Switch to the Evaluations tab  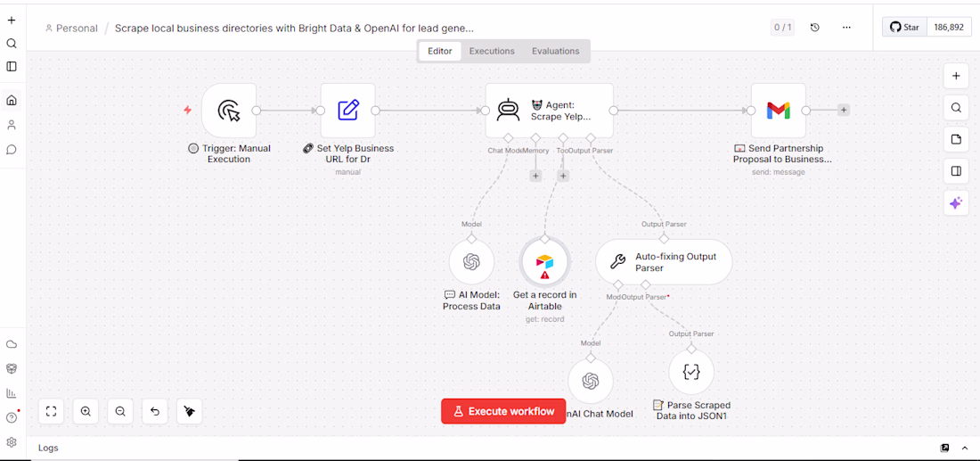tap(556, 52)
